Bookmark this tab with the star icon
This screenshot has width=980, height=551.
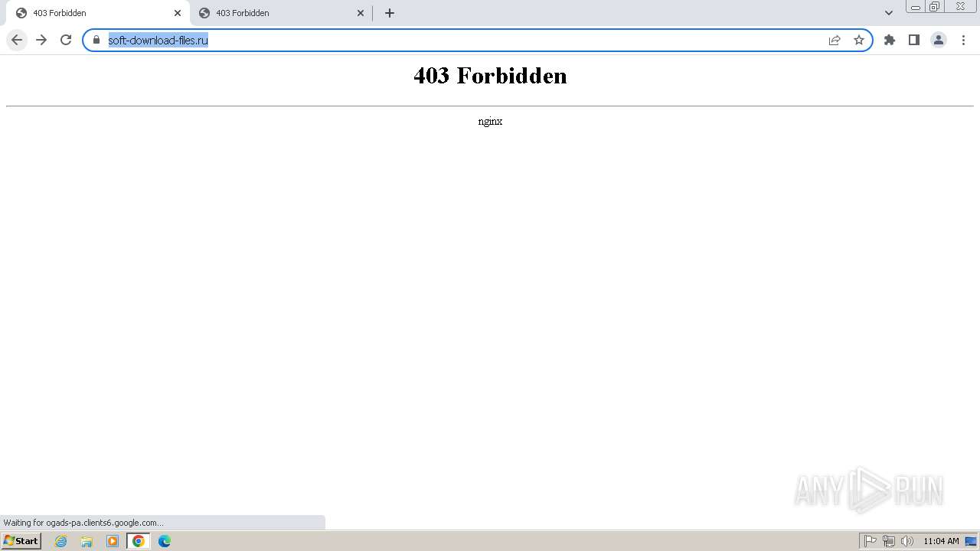click(859, 40)
